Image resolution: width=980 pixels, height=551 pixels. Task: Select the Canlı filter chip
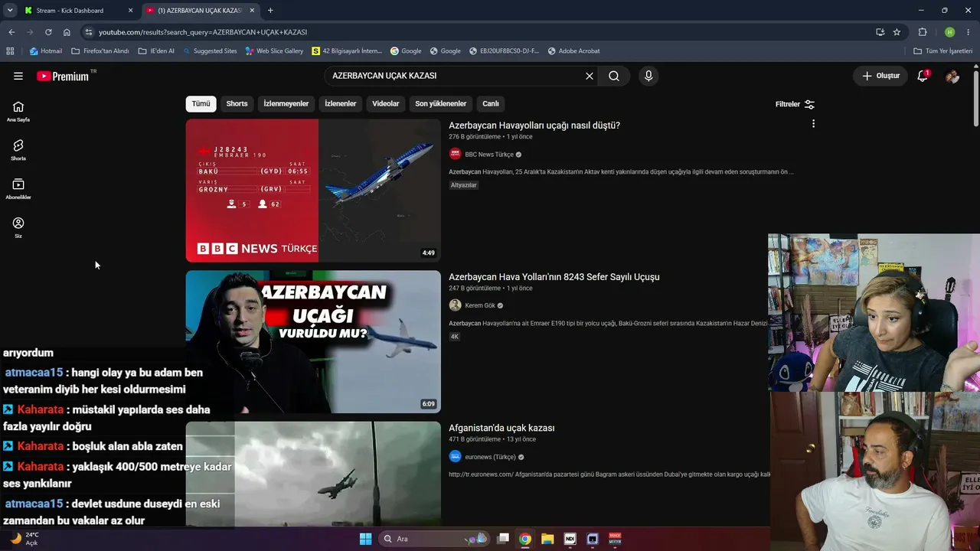(x=491, y=104)
